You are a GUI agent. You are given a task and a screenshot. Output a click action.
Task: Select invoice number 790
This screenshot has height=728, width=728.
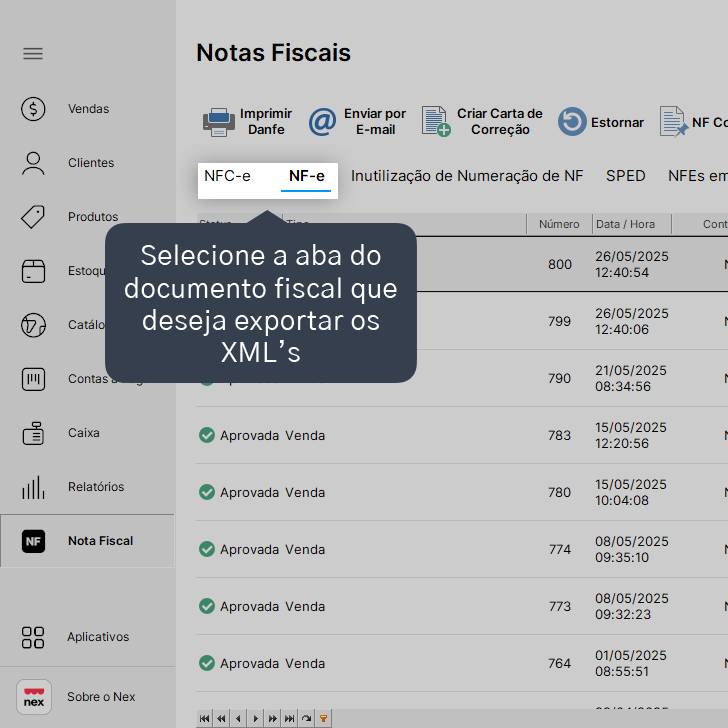pyautogui.click(x=559, y=379)
